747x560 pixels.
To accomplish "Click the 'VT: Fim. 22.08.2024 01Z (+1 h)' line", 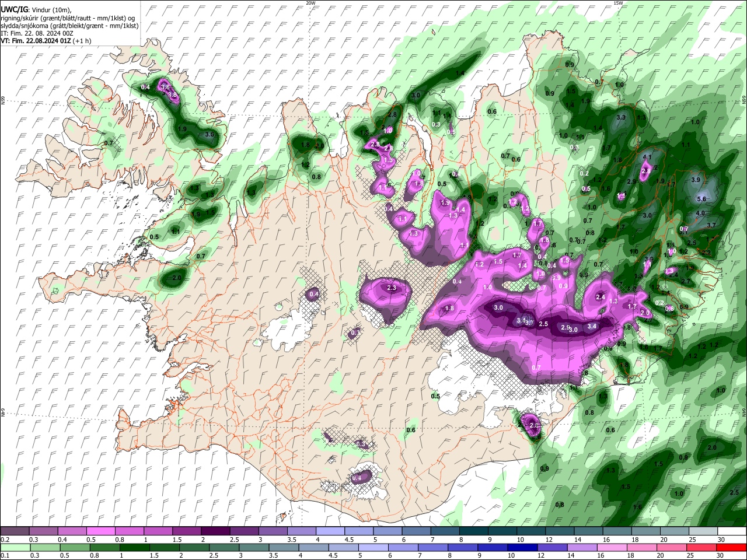I will tap(46, 41).
